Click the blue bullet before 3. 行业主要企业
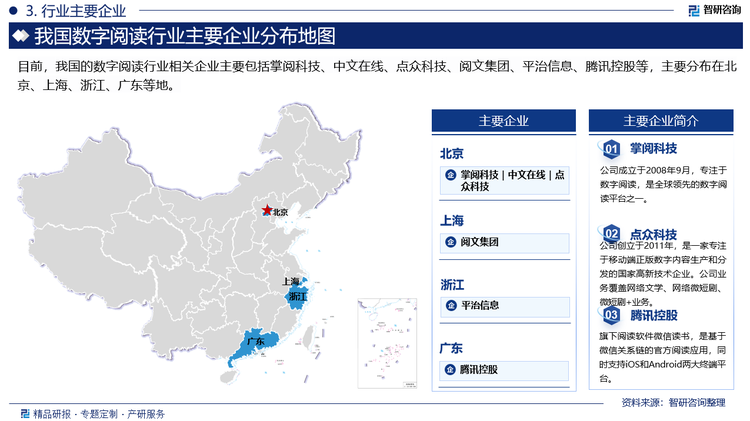Screen dimensions: 750x421 point(13,10)
